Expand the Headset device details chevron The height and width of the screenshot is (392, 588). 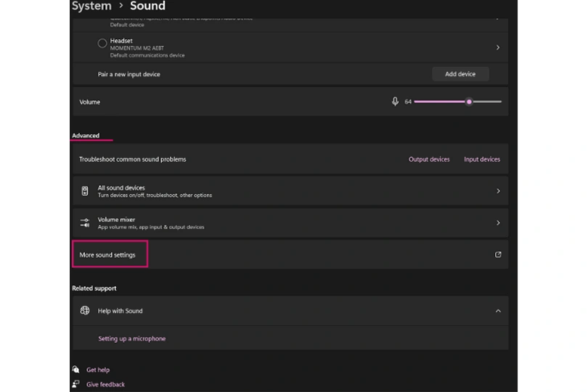coord(498,47)
